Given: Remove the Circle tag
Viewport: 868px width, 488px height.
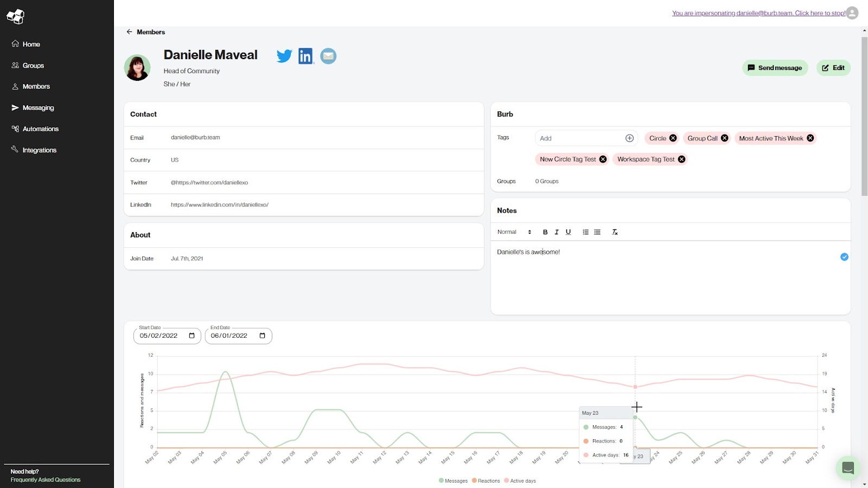Looking at the screenshot, I should (x=673, y=138).
